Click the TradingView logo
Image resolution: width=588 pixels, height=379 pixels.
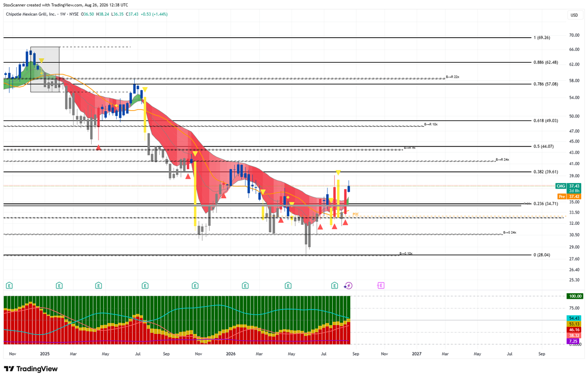pos(31,369)
